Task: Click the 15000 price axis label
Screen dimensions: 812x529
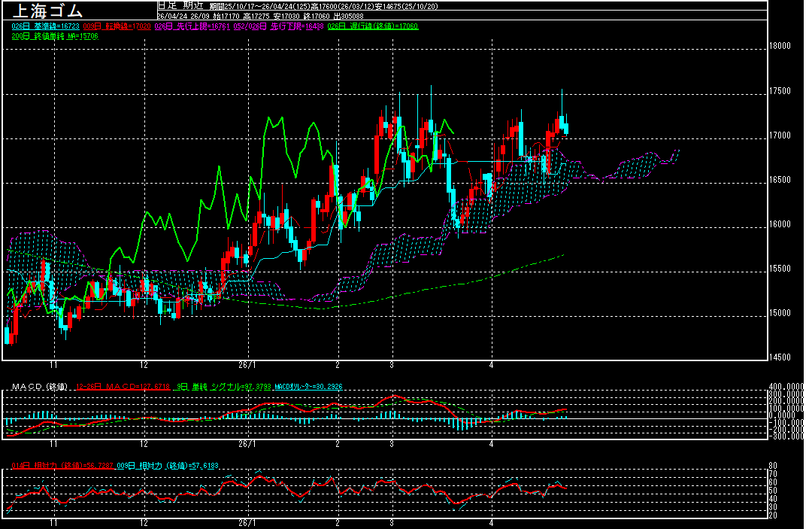Action: [x=781, y=313]
